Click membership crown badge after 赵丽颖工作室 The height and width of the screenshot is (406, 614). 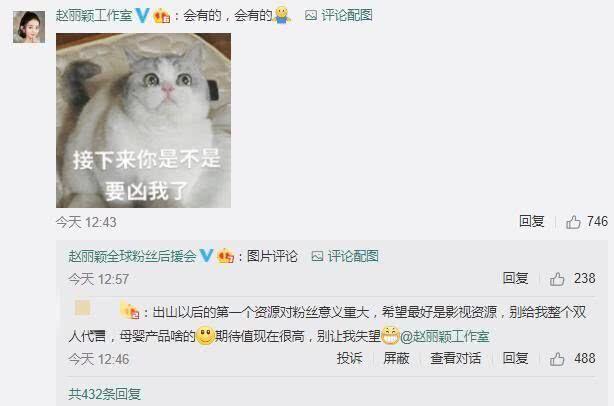(x=161, y=16)
